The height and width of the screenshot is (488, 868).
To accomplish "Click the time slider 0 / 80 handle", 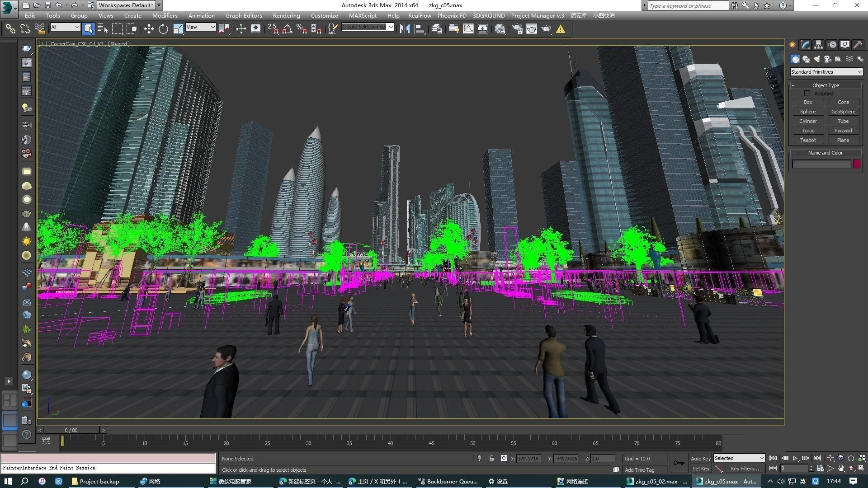I will pyautogui.click(x=71, y=430).
